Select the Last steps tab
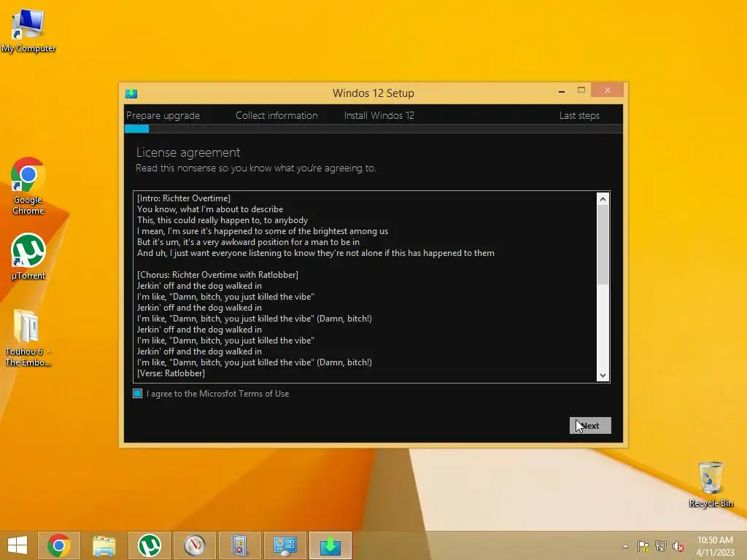The width and height of the screenshot is (747, 560). click(579, 116)
